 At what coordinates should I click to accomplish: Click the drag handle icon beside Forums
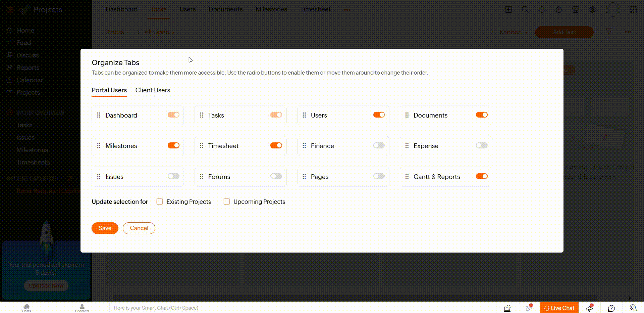click(x=202, y=177)
